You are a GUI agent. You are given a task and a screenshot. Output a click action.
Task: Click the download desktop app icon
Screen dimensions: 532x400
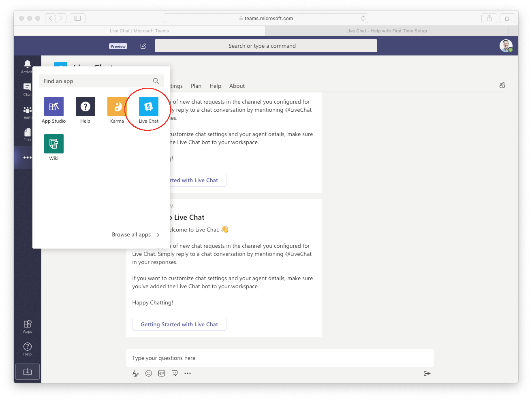point(27,371)
